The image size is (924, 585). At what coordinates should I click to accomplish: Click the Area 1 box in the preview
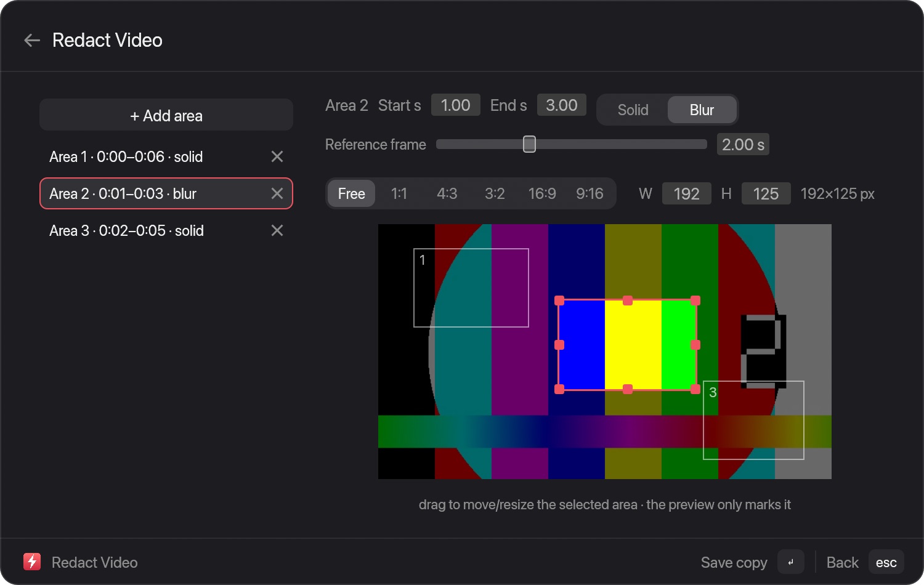[x=471, y=288]
